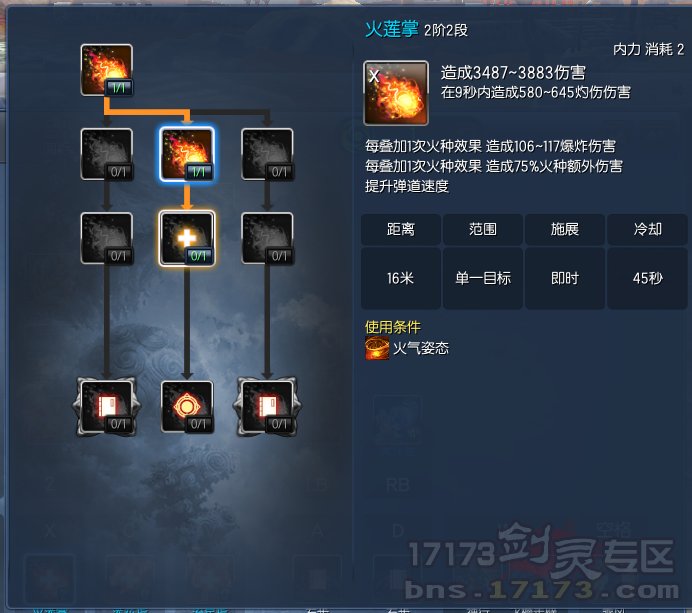Click the large 火莲掌 skill icon with X
The width and height of the screenshot is (692, 613).
[x=396, y=93]
